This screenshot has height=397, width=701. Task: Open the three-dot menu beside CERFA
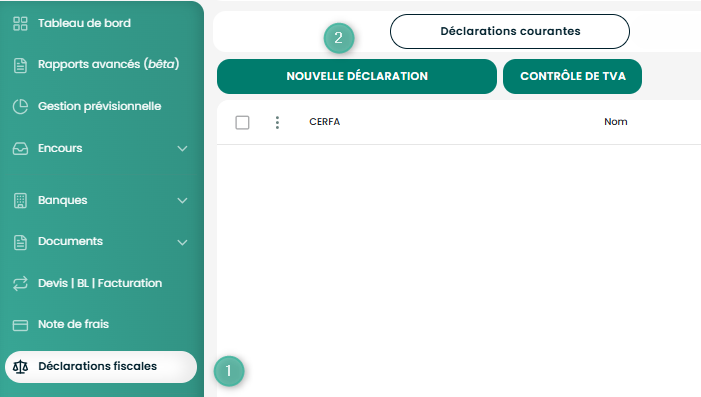tap(277, 122)
